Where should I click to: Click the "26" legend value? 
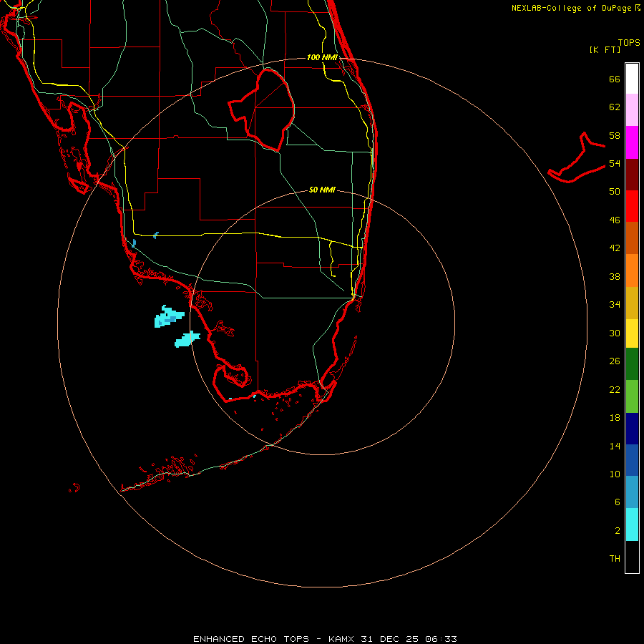click(x=615, y=361)
